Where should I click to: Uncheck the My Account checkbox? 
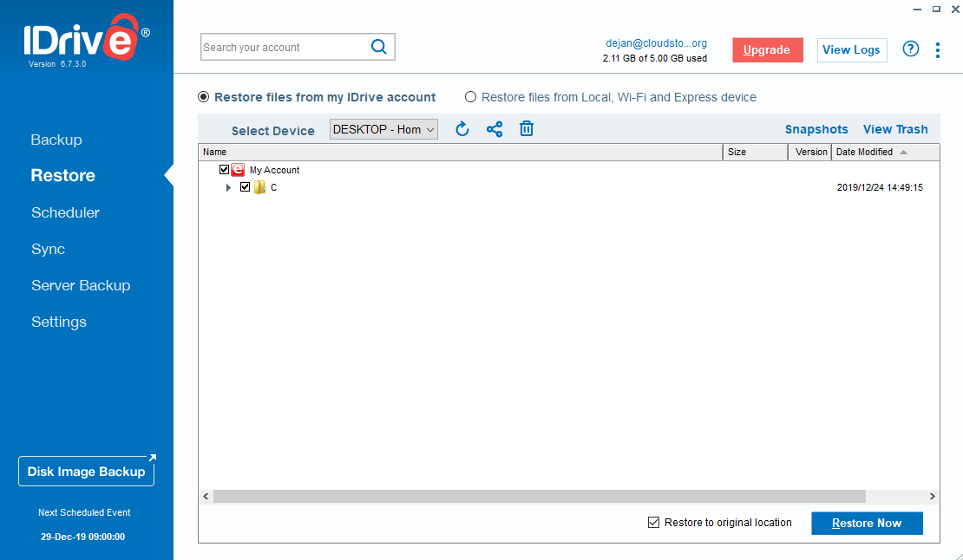tap(224, 170)
